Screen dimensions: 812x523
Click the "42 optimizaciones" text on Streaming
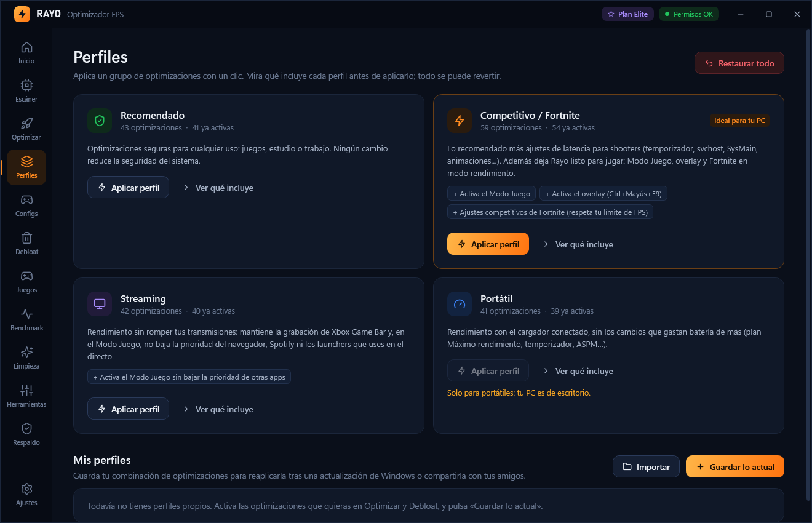[x=151, y=311]
